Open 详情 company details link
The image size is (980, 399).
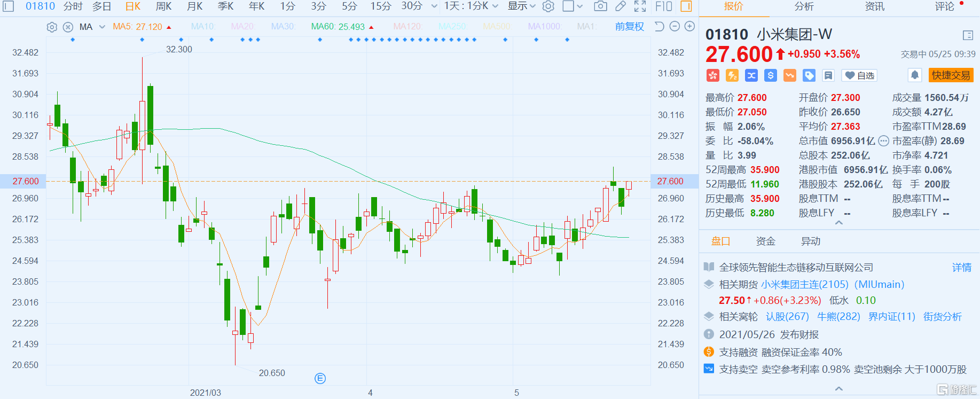point(962,268)
